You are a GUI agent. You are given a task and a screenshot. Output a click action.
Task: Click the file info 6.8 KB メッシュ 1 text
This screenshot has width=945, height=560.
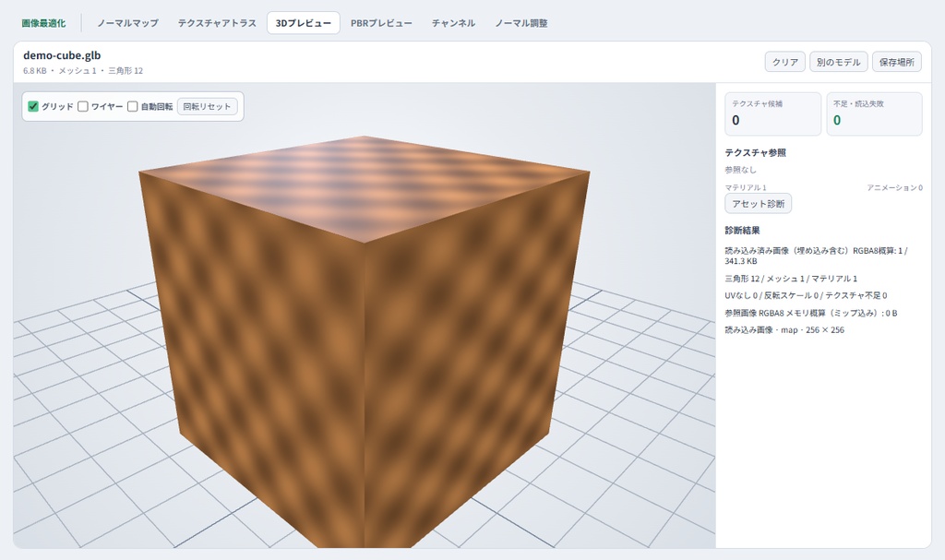pyautogui.click(x=83, y=70)
